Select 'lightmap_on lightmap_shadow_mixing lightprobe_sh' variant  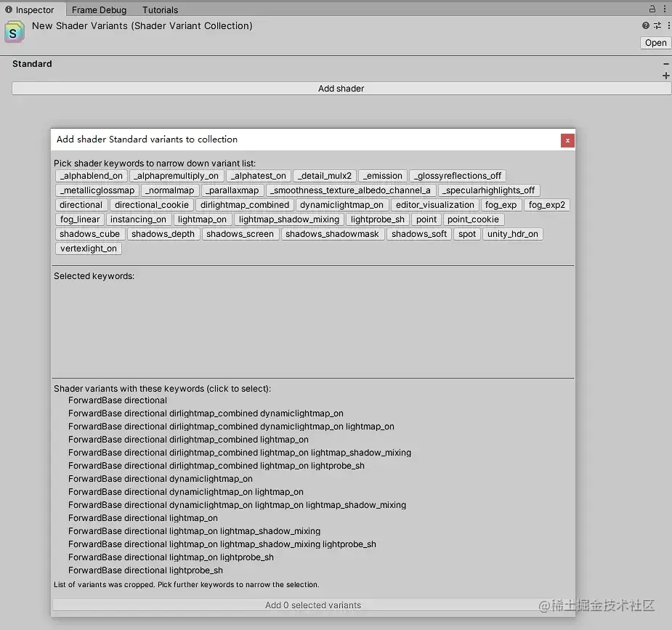click(222, 544)
